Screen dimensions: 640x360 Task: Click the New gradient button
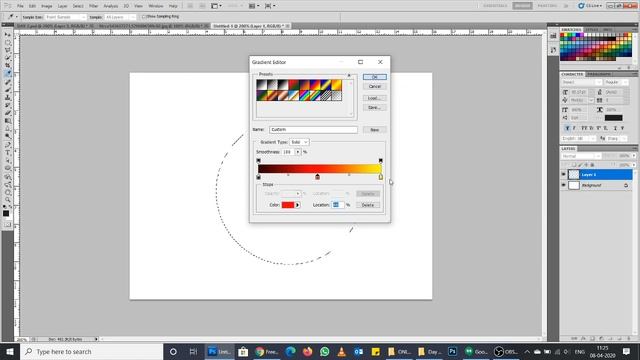375,130
